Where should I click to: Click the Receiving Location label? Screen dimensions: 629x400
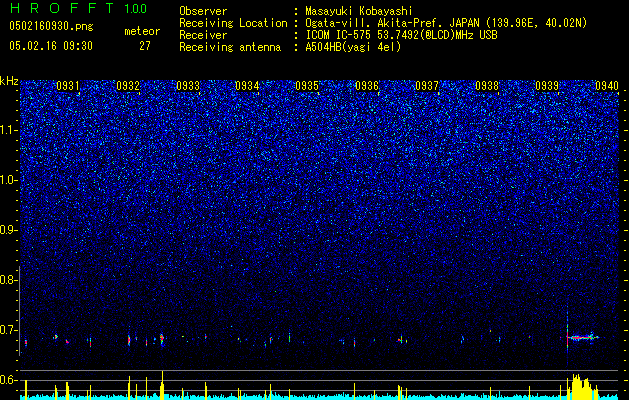tap(233, 23)
